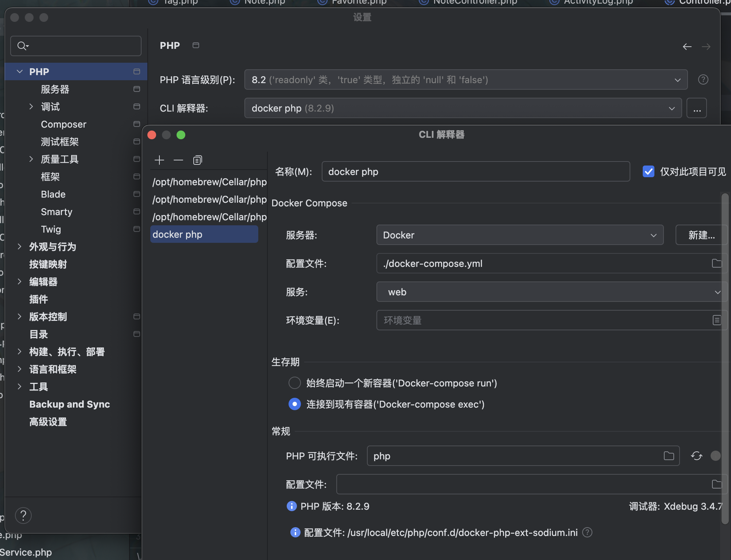Open PHP 语言级别 dropdown
Screen dimensions: 731x560
[466, 79]
